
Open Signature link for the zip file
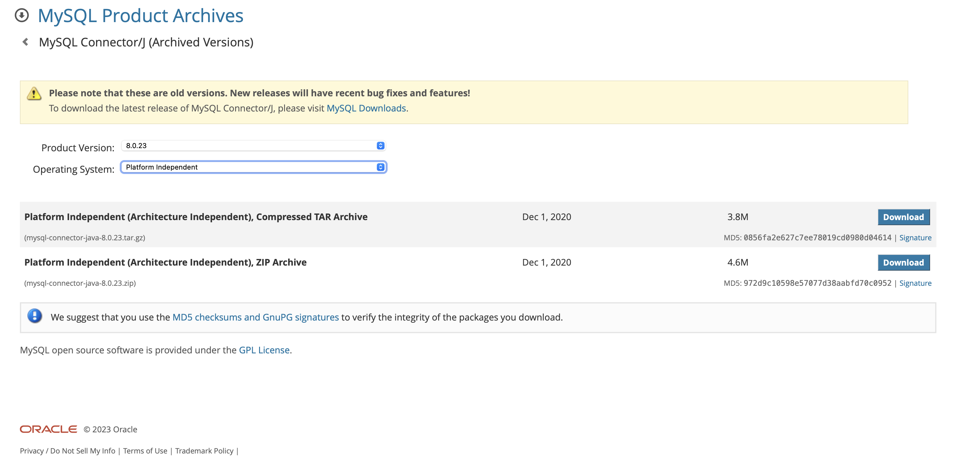click(915, 283)
